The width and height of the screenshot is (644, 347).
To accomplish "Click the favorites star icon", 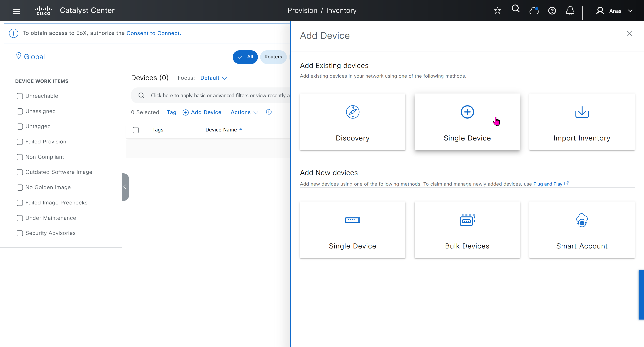I will pos(497,10).
